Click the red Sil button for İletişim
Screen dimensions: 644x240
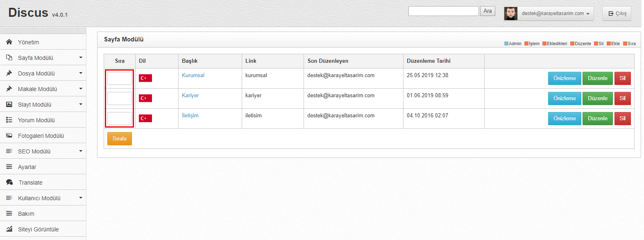(622, 119)
